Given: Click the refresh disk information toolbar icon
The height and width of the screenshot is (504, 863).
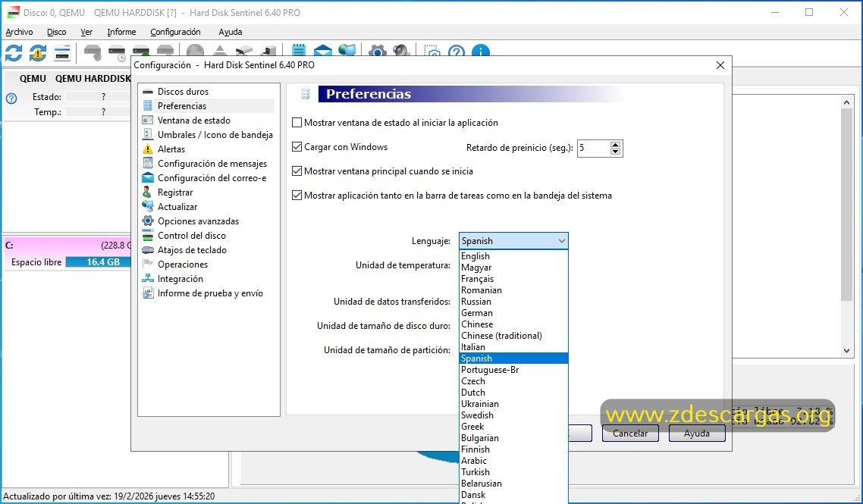Looking at the screenshot, I should coord(14,53).
